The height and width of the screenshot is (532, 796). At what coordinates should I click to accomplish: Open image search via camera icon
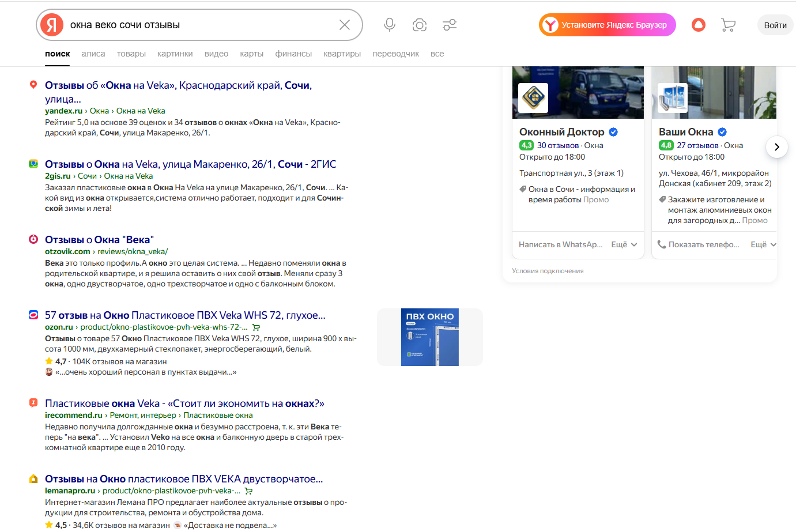420,25
